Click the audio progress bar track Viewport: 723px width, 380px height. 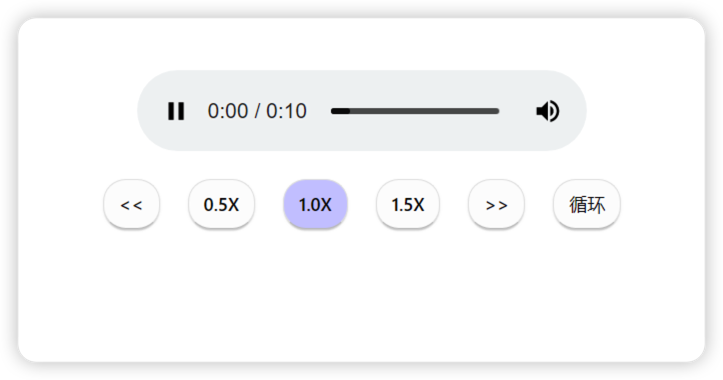pyautogui.click(x=415, y=111)
